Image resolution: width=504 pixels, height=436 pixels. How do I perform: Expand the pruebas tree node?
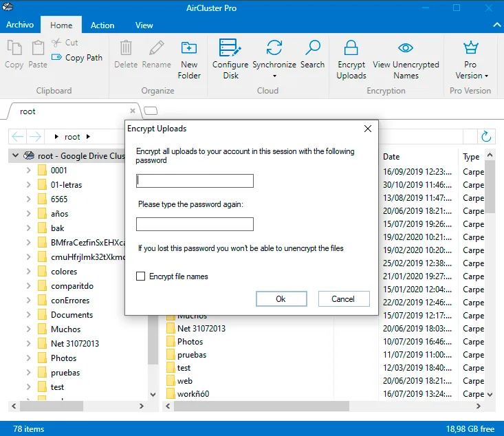click(29, 372)
